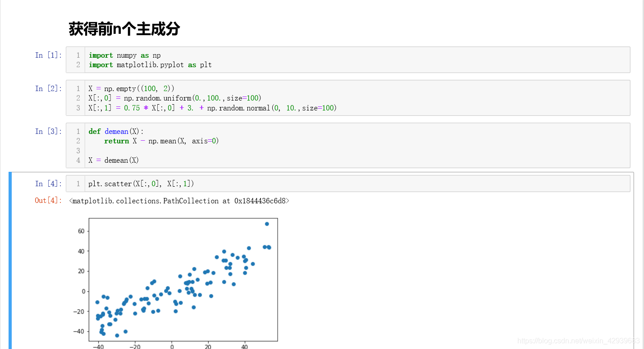This screenshot has height=349, width=644.
Task: Click the matplotlib PathCollection output text
Action: (x=179, y=201)
